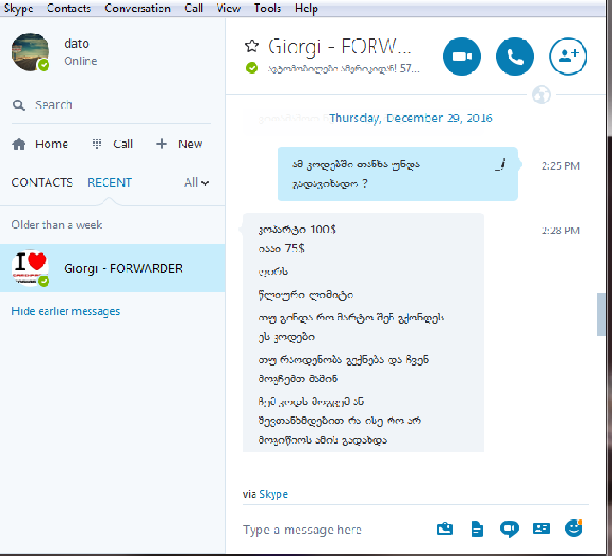612x556 pixels.
Task: Click the globe icon under header
Action: point(541,94)
